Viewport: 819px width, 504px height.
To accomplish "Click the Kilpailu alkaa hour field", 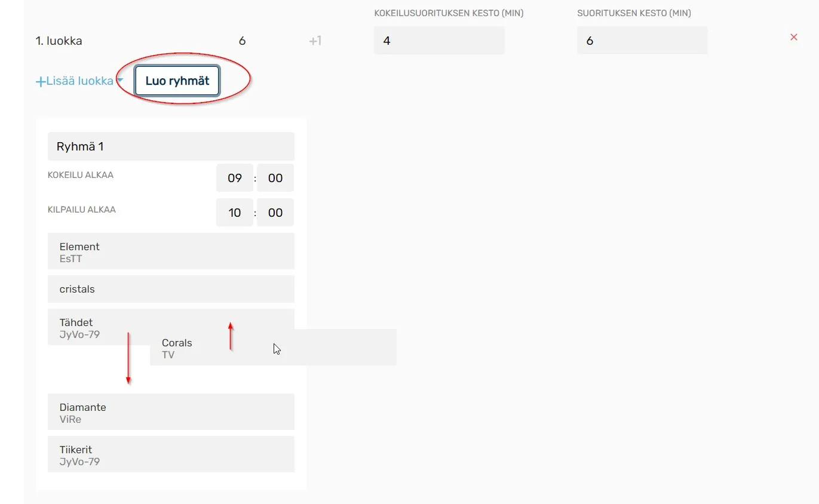I will point(235,213).
